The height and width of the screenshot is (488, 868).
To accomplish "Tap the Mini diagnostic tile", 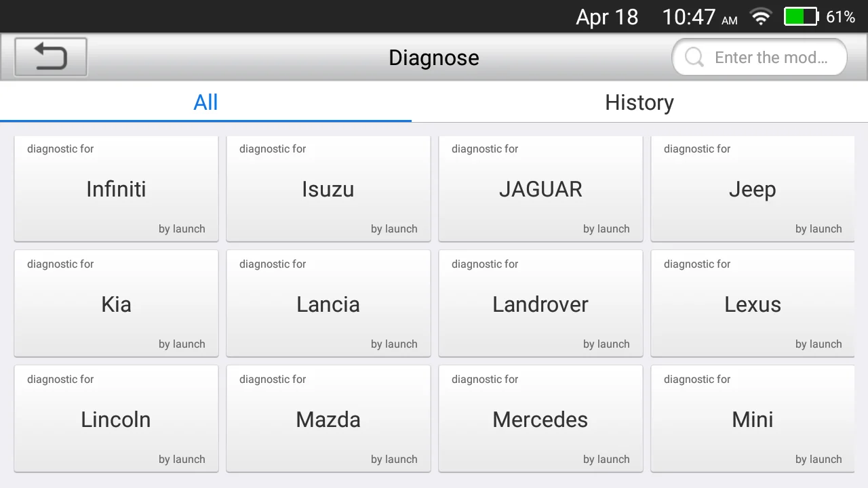I will click(x=752, y=420).
